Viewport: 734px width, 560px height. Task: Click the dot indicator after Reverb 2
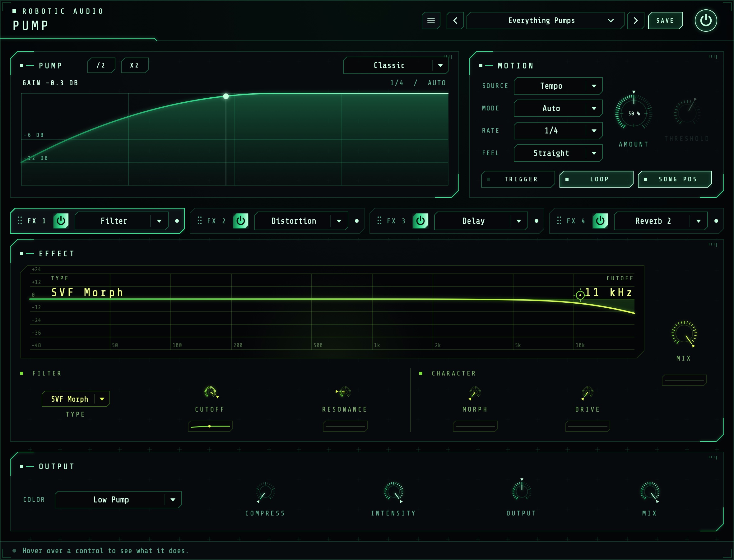coord(716,221)
